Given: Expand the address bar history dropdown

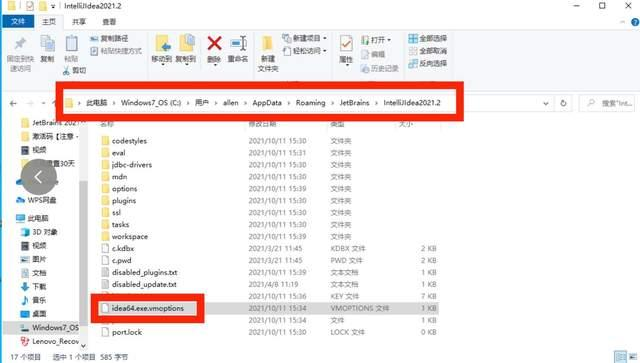Looking at the screenshot, I should coord(546,103).
